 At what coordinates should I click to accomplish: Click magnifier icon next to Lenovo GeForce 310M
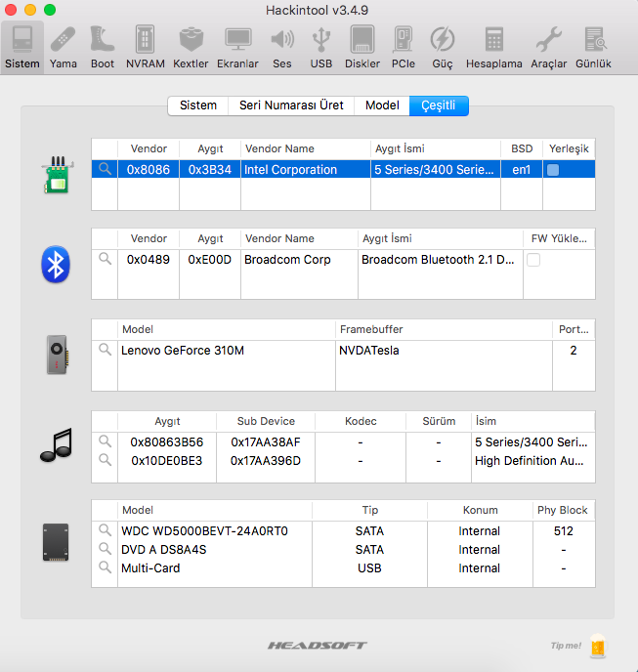point(105,350)
